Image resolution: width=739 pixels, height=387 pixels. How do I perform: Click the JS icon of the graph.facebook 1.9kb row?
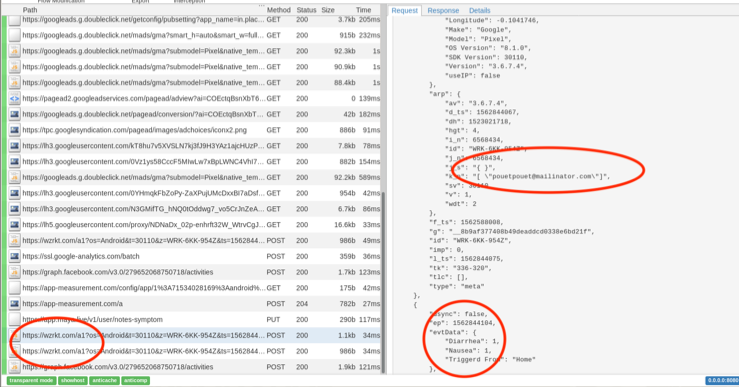click(14, 367)
